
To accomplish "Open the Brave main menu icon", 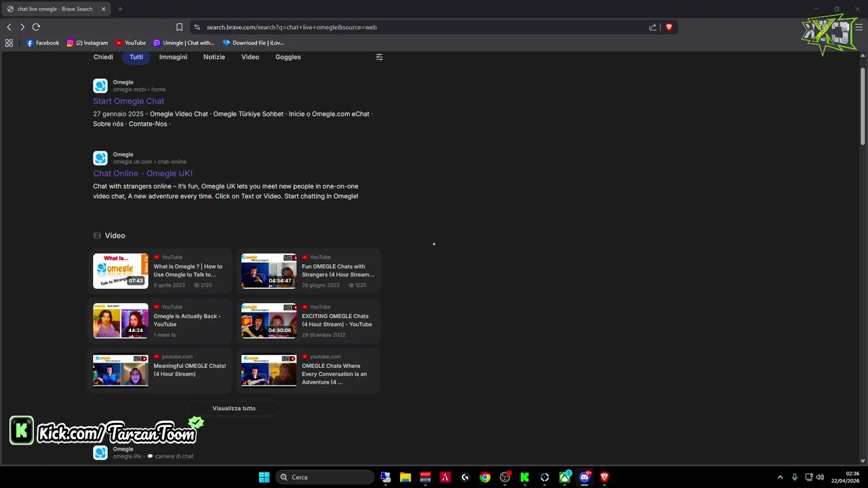I will (x=859, y=27).
